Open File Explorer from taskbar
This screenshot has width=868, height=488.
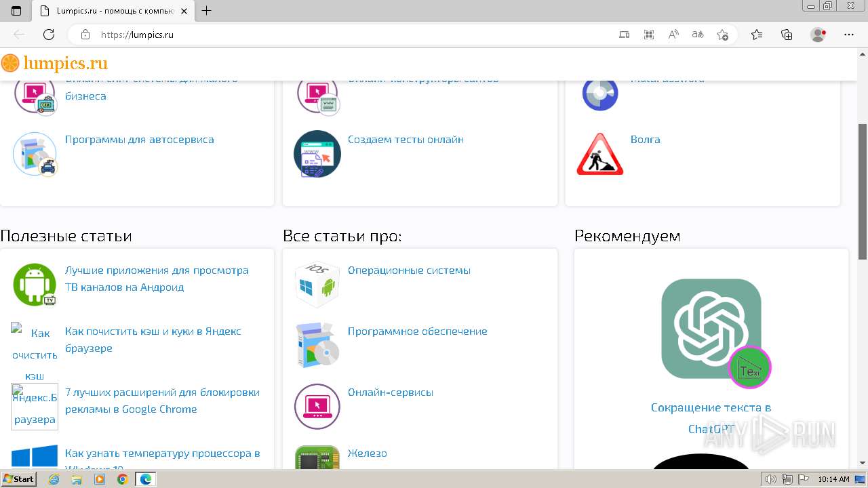77,479
